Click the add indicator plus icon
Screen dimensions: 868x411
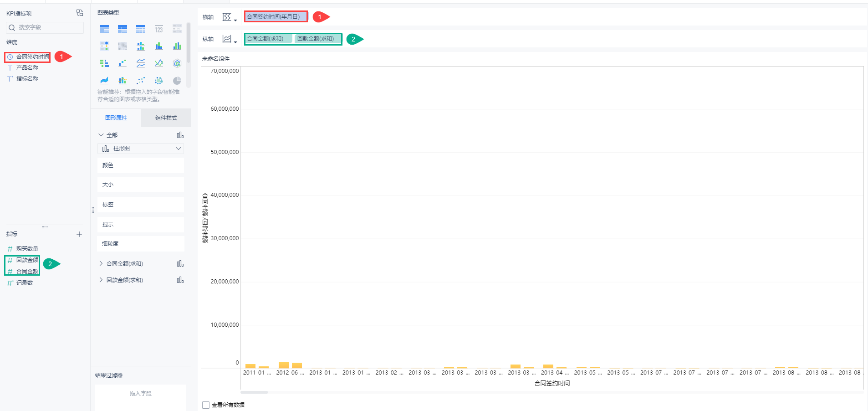tap(79, 234)
